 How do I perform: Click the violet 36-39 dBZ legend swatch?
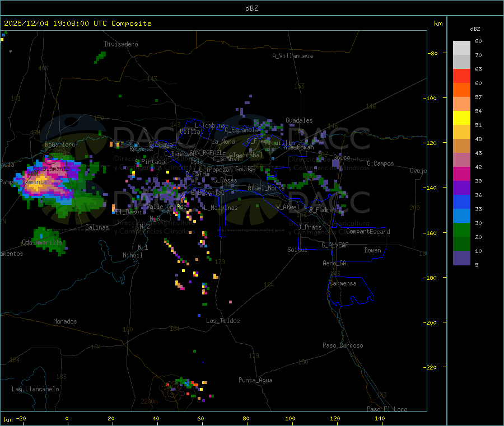pyautogui.click(x=461, y=188)
